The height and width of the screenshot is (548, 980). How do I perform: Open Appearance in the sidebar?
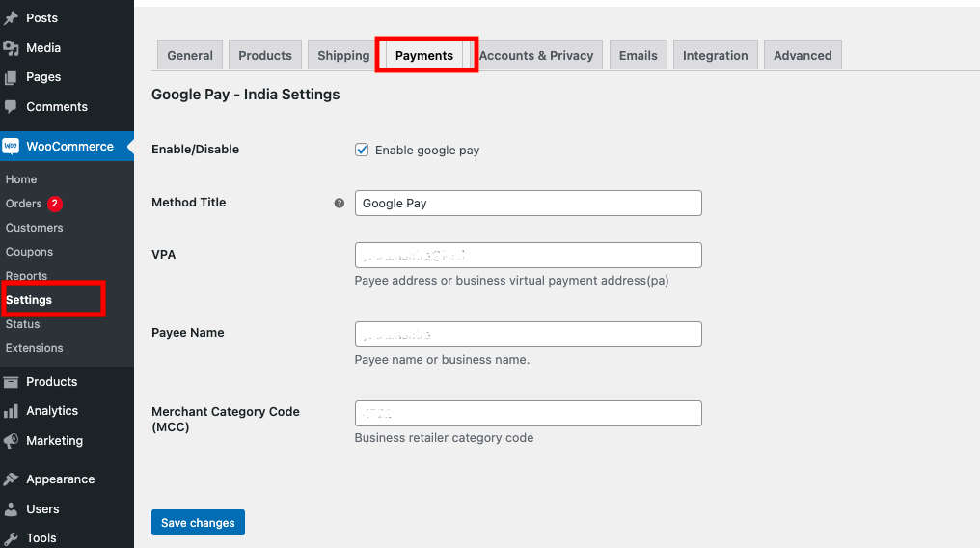coord(61,479)
